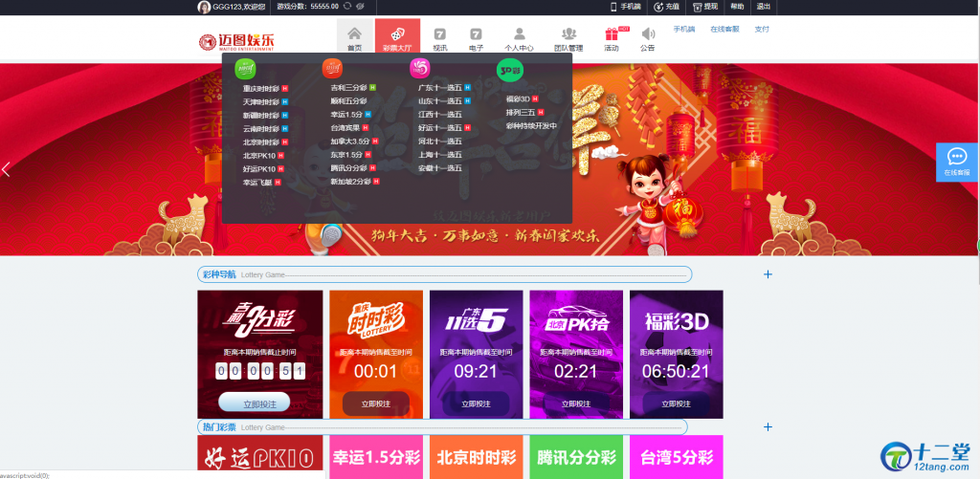This screenshot has height=479, width=980.
Task: Click 立即投注 on the 广东11选5 card
Action: point(476,403)
